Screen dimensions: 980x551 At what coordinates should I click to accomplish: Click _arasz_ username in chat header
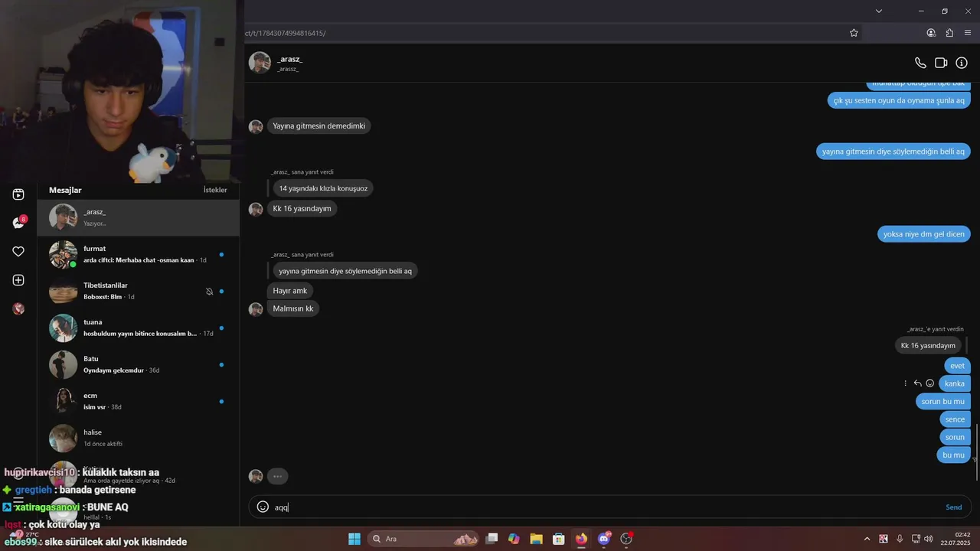pyautogui.click(x=289, y=59)
